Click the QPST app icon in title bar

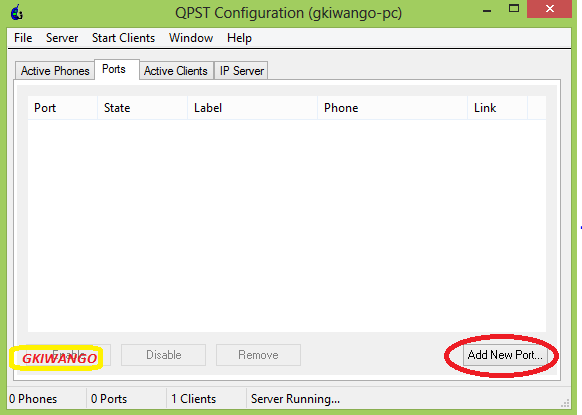tap(17, 12)
